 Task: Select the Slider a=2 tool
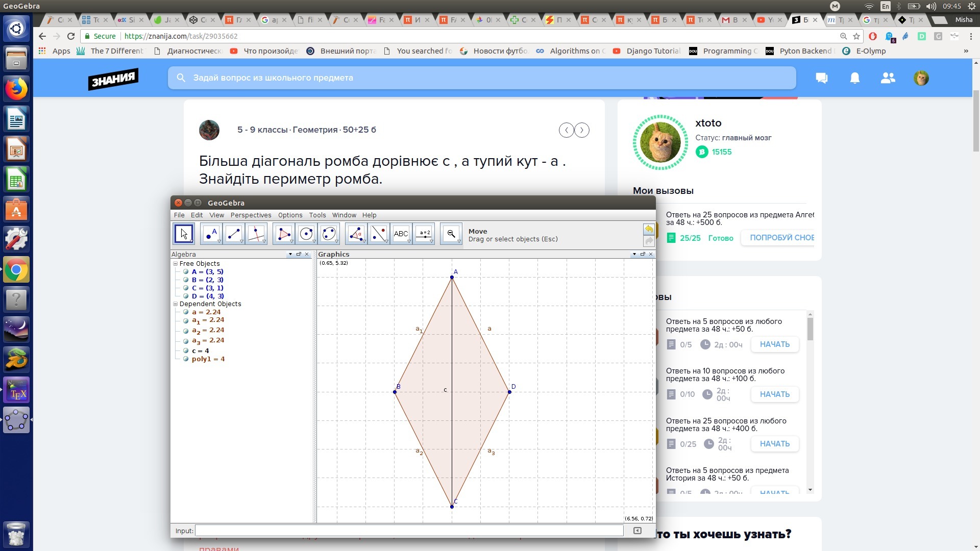(x=424, y=234)
